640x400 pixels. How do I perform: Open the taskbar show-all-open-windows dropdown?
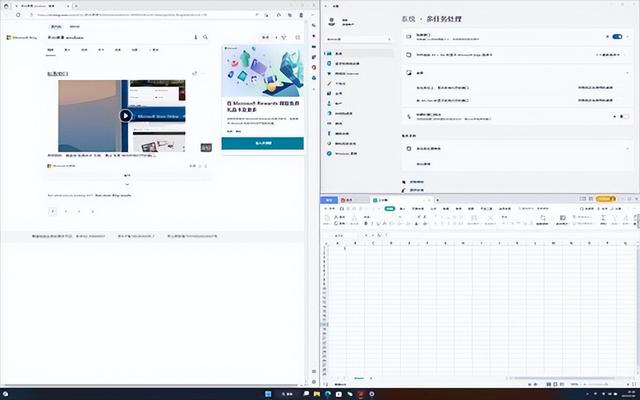(x=596, y=88)
